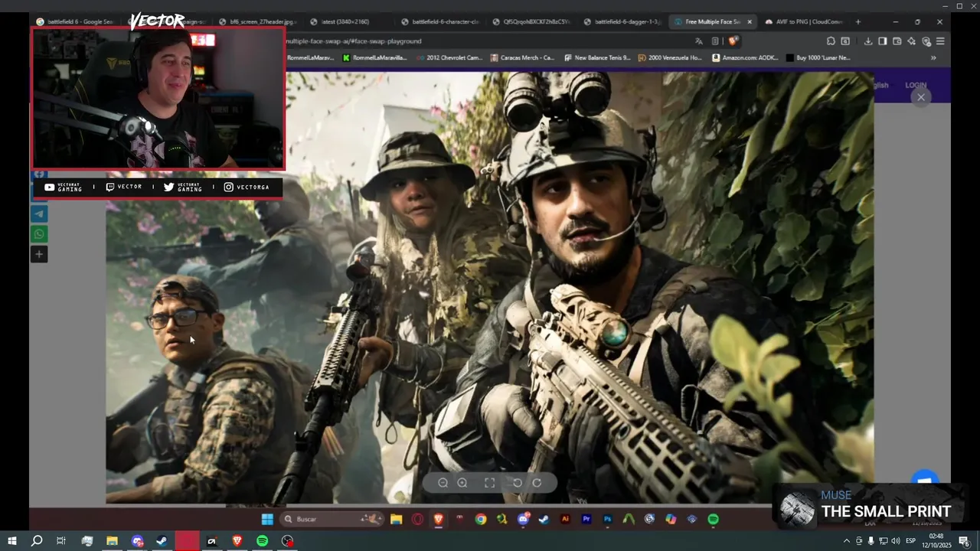Image resolution: width=980 pixels, height=551 pixels.
Task: Show hidden system tray icons arrow
Action: point(846,541)
